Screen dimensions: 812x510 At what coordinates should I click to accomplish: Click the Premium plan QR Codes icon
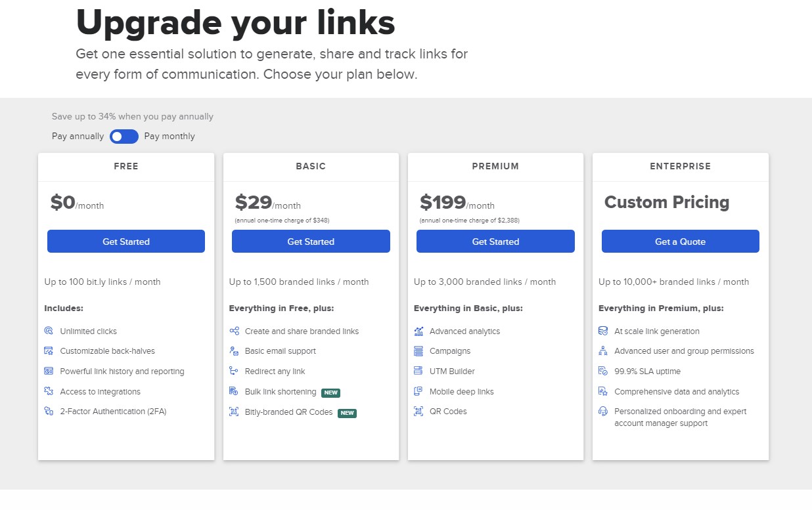(x=418, y=412)
